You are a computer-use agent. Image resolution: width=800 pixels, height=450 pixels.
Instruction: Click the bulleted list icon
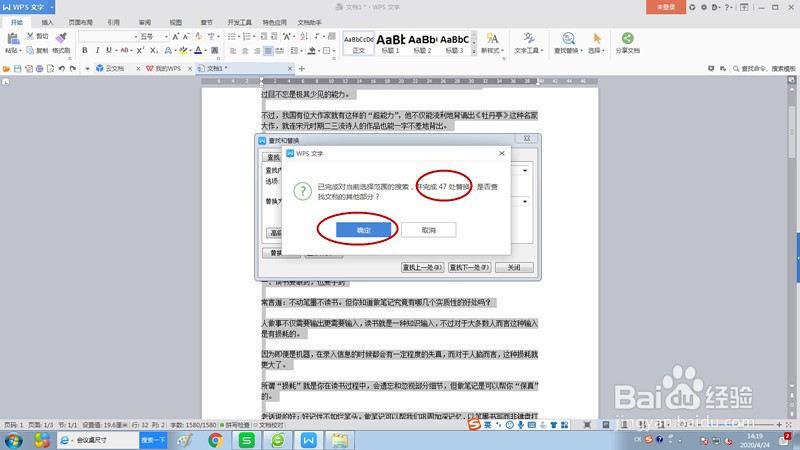coord(231,36)
